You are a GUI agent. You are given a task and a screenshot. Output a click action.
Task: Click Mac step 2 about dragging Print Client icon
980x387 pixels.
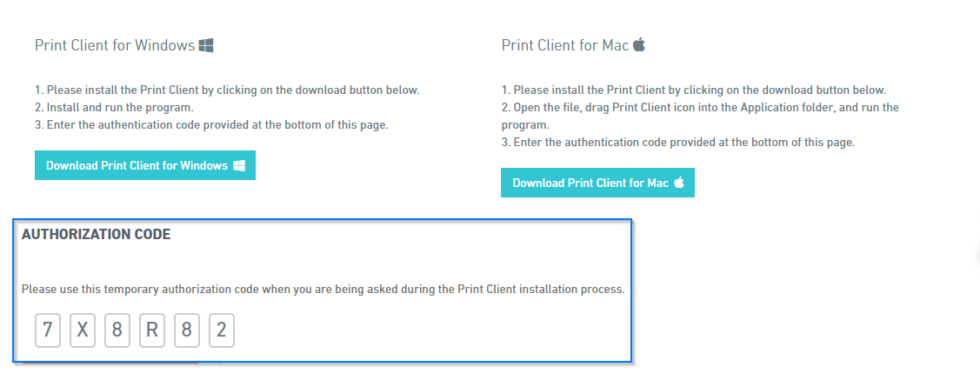[x=701, y=116]
